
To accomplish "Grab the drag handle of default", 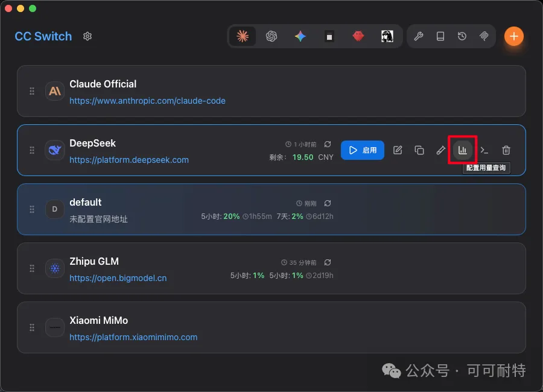I will pos(32,209).
